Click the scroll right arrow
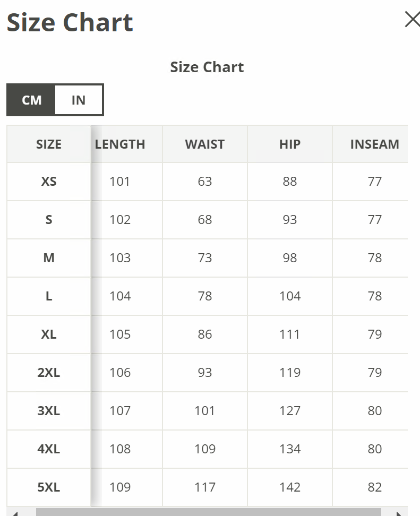The width and height of the screenshot is (420, 516). pyautogui.click(x=399, y=513)
